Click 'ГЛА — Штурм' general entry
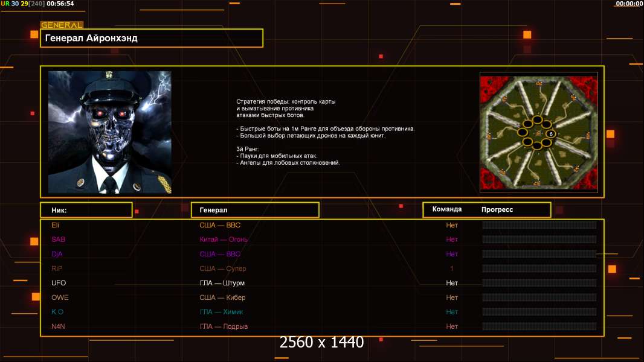 click(x=222, y=283)
